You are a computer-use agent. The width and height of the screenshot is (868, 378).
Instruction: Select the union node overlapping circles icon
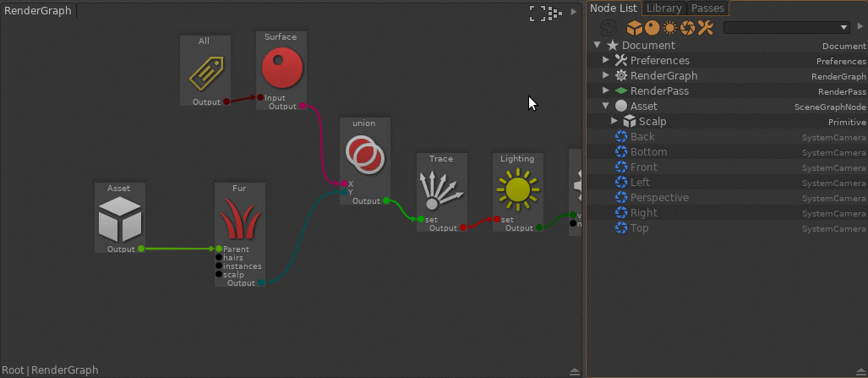[x=364, y=155]
